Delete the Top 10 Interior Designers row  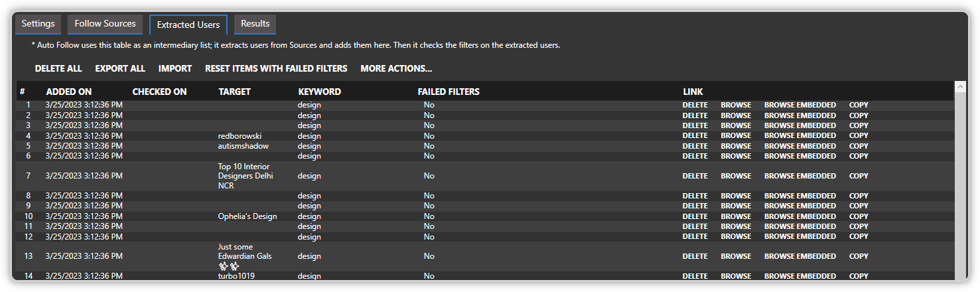point(695,176)
